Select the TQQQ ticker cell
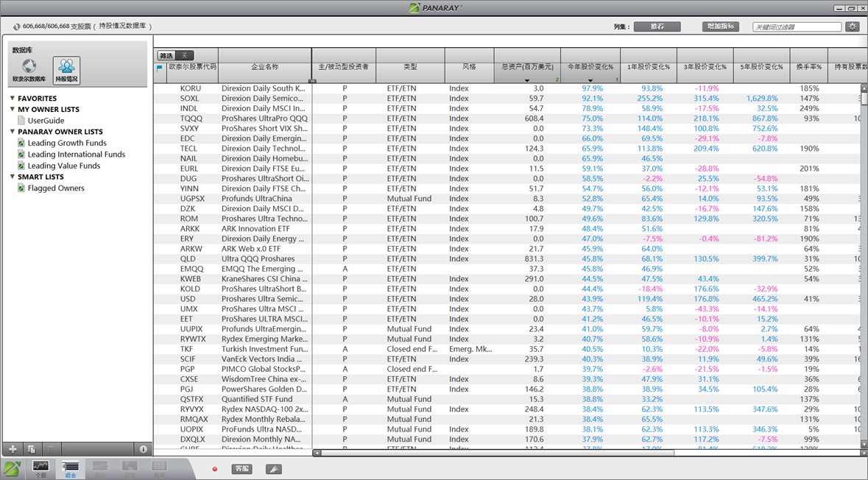The width and height of the screenshot is (868, 480). coord(191,119)
